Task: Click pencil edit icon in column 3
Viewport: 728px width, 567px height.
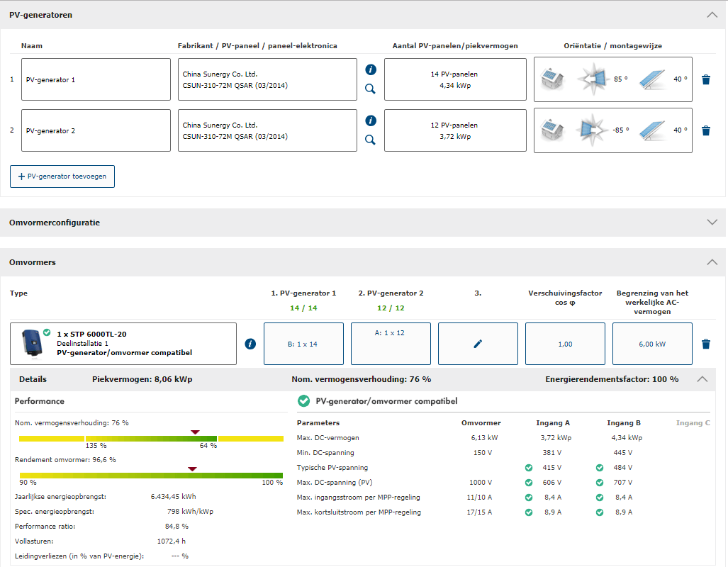Action: point(478,344)
